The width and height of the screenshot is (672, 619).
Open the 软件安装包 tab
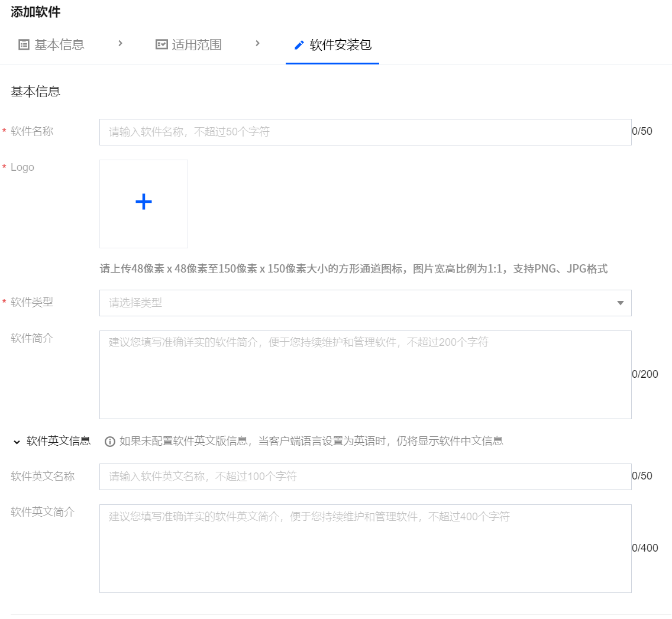(340, 44)
